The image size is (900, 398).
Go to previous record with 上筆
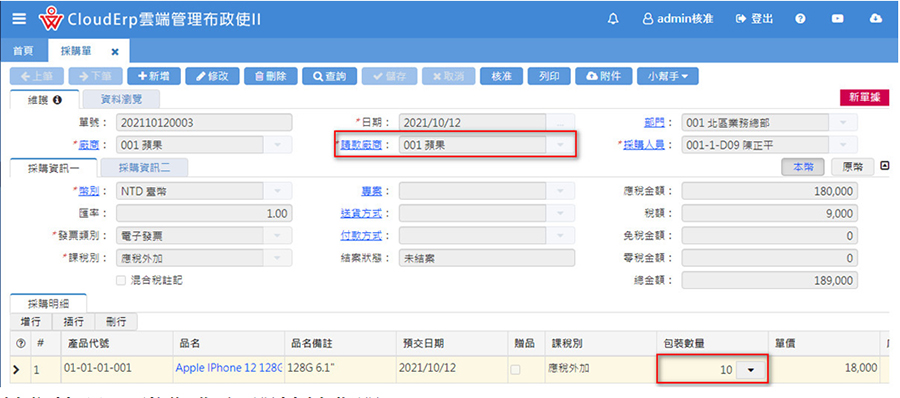[37, 76]
